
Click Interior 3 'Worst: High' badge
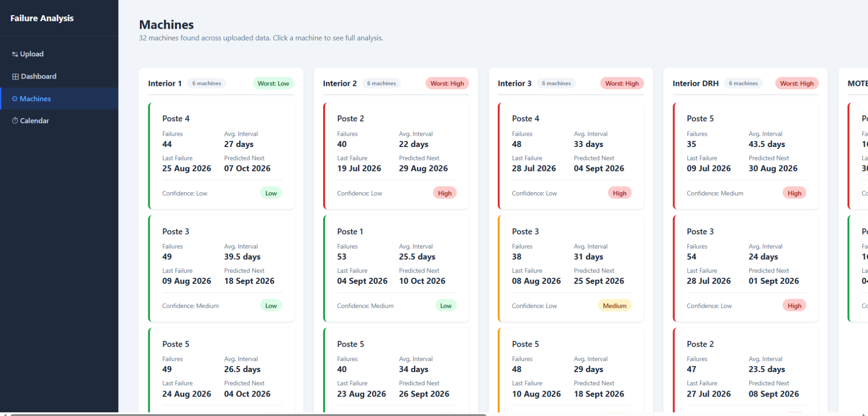(x=622, y=83)
